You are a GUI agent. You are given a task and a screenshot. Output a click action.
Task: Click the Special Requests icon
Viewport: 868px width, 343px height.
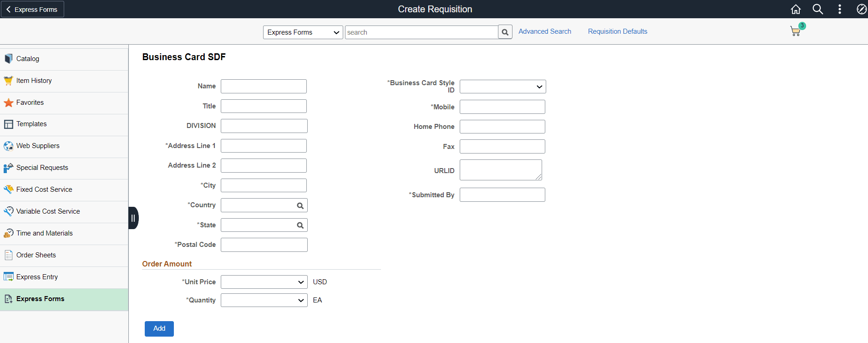9,168
